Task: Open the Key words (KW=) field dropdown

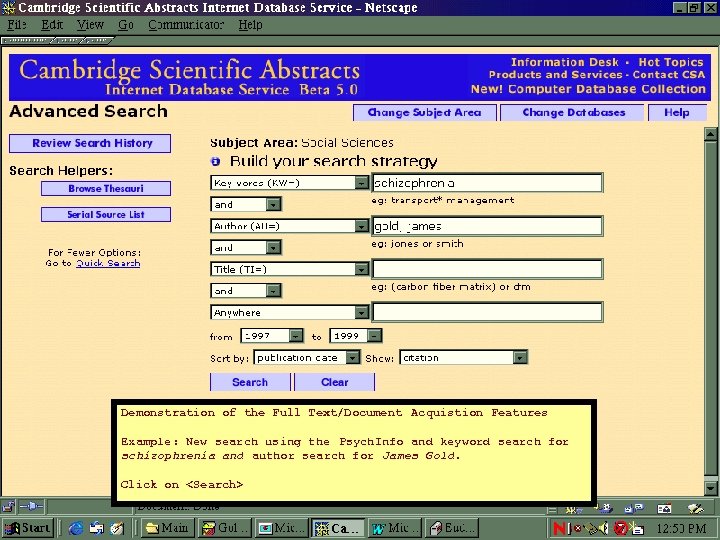Action: click(x=361, y=183)
